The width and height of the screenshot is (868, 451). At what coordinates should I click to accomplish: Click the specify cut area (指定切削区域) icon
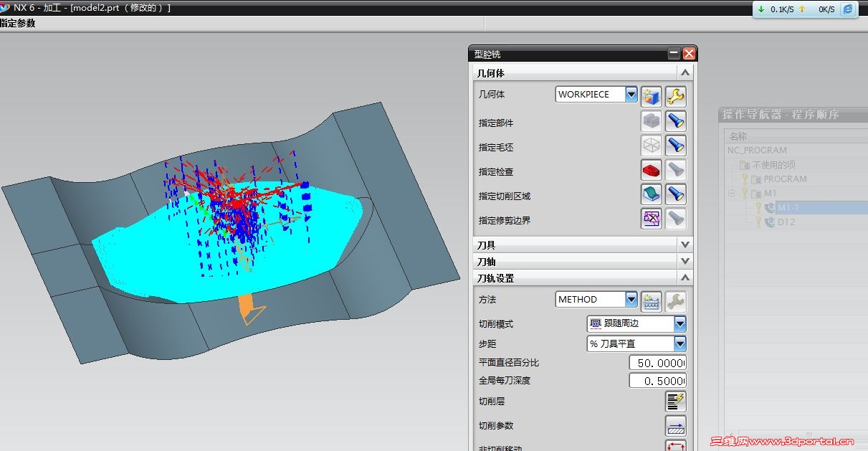(651, 194)
